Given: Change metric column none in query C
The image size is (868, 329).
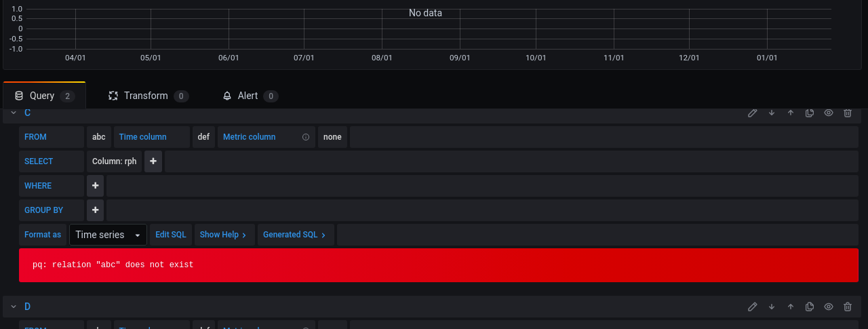Looking at the screenshot, I should click(332, 137).
